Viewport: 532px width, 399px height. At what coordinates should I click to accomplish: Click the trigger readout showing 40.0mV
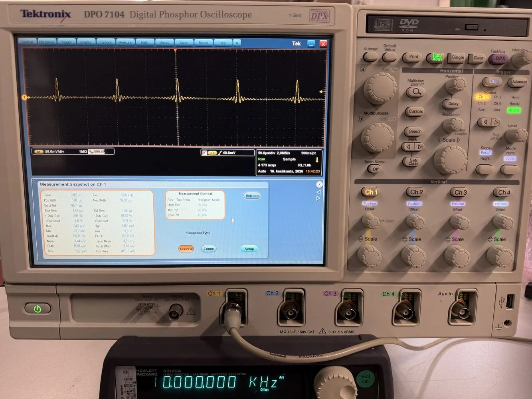[x=228, y=153]
